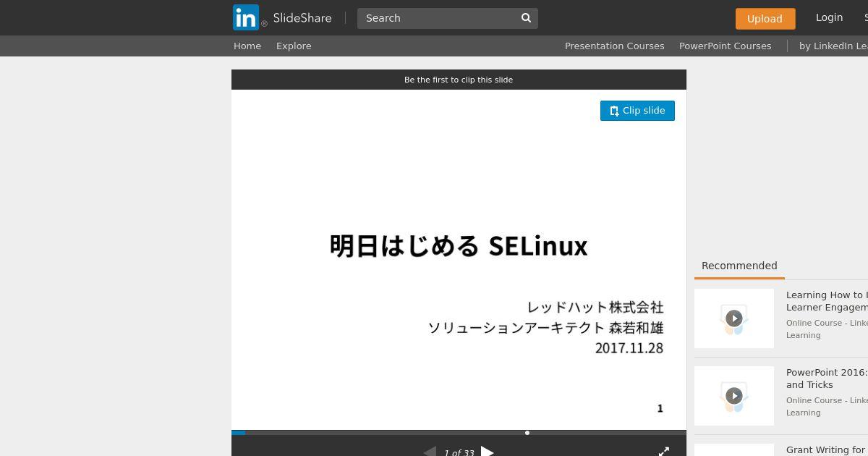The width and height of the screenshot is (868, 456).
Task: Click the slide title 明日はじめる SELinux
Action: point(459,246)
